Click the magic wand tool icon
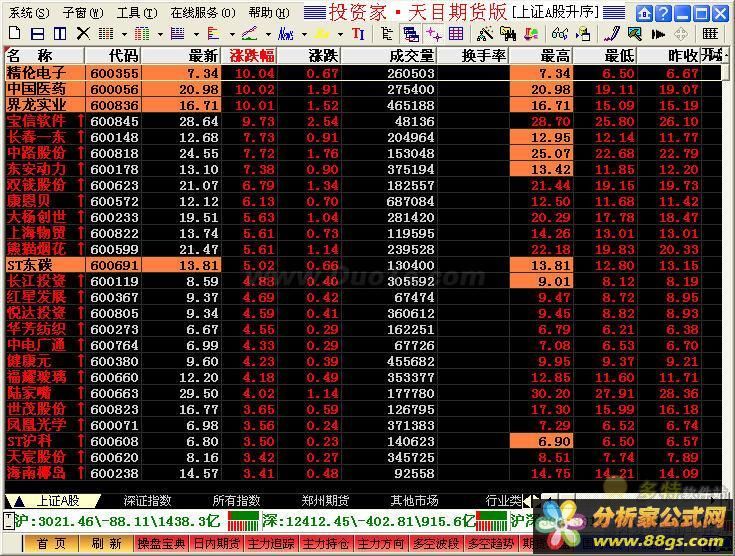 click(x=485, y=34)
